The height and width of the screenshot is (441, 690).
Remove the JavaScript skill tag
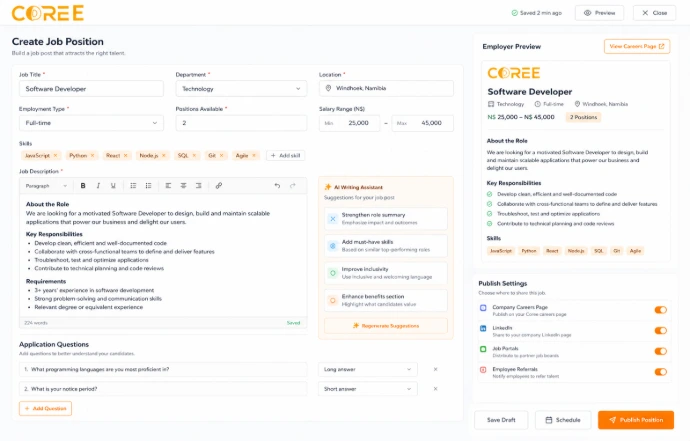pyautogui.click(x=55, y=155)
